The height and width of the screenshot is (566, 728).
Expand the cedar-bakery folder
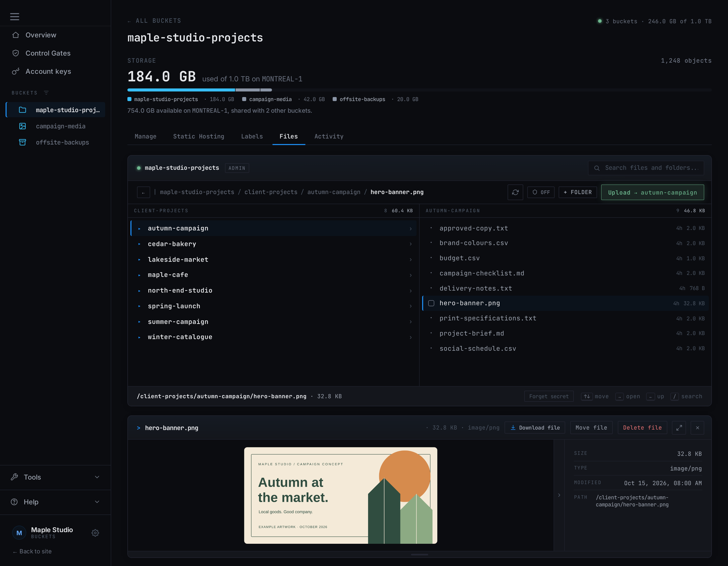274,244
